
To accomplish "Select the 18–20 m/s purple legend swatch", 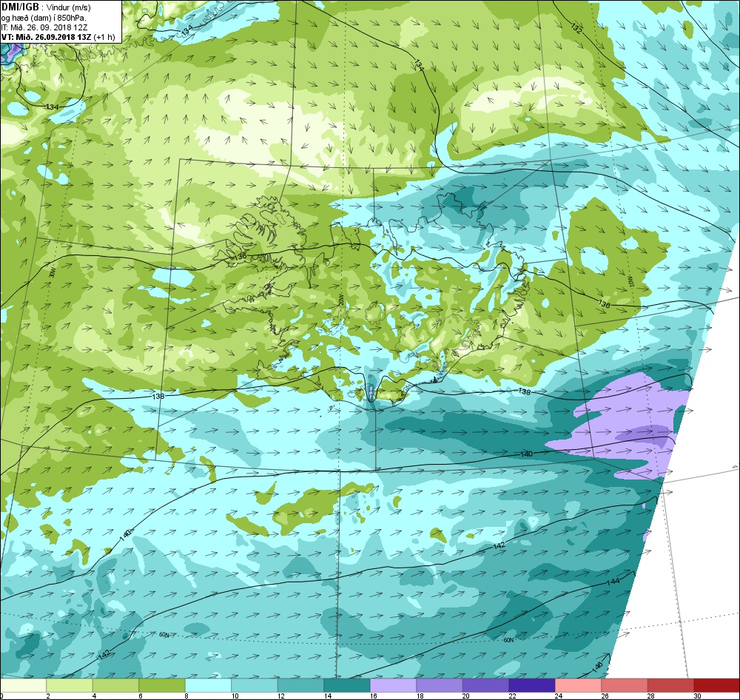I will coord(440,685).
